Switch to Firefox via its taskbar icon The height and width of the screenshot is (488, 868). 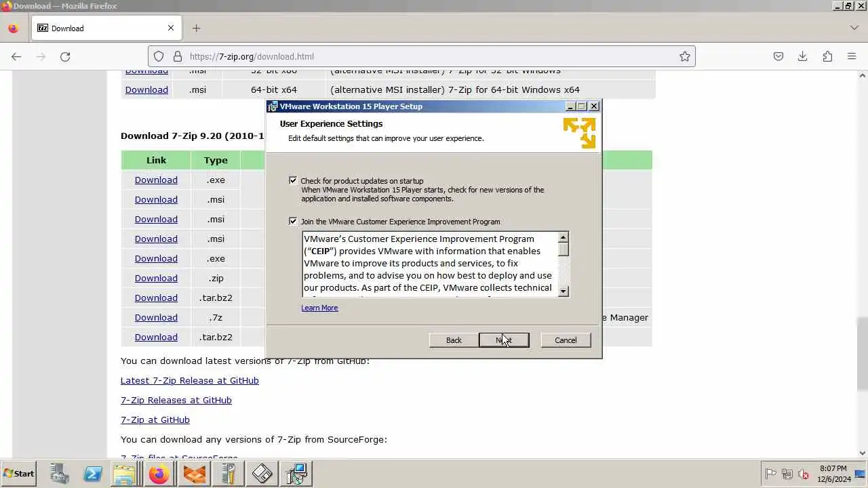pyautogui.click(x=159, y=474)
